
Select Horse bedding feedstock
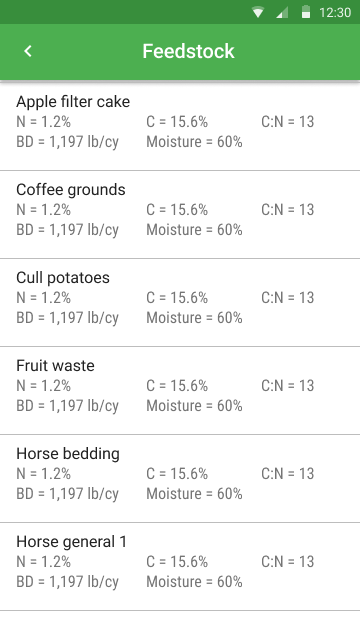(180, 479)
